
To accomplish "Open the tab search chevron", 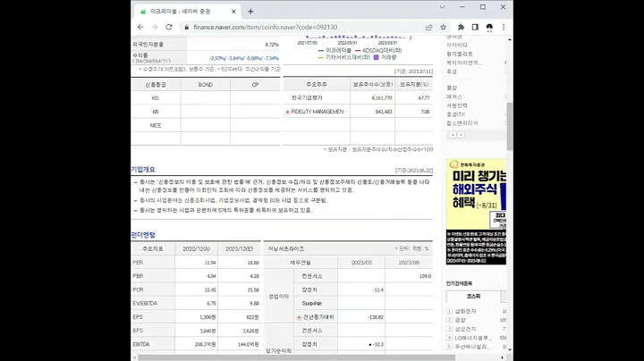I will coord(442,7).
